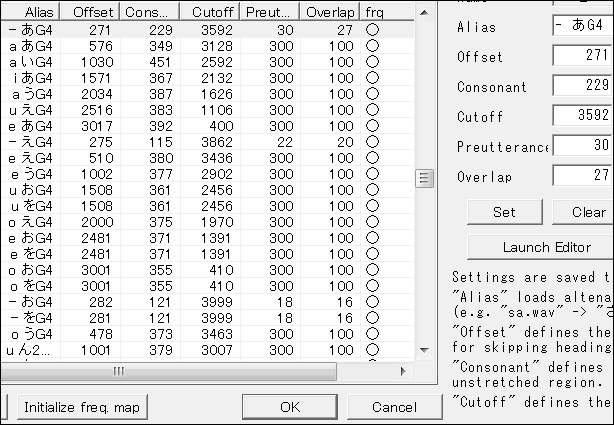Screen dimensions: 614x425
Task: Select the row 'u えG4'
Action: [x=207, y=110]
